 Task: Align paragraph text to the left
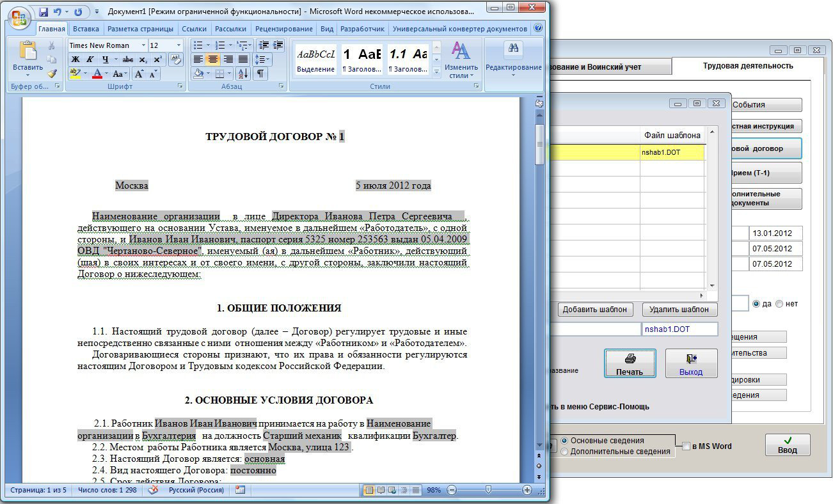(x=198, y=59)
